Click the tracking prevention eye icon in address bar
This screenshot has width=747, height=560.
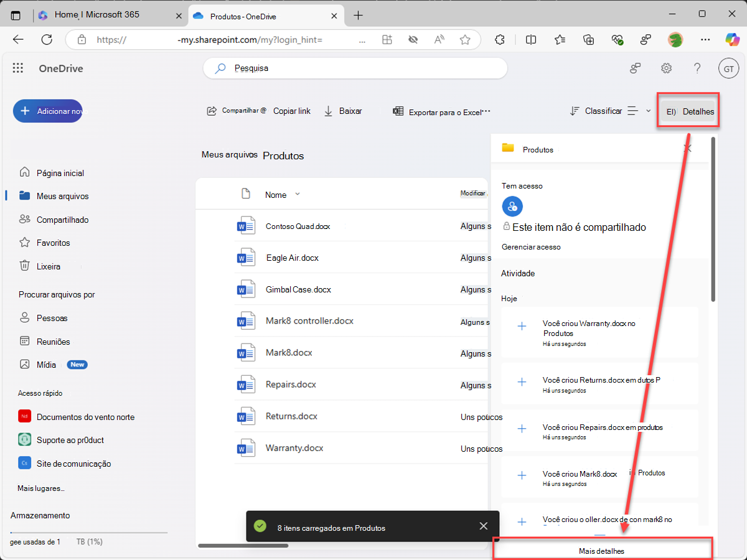pyautogui.click(x=413, y=40)
